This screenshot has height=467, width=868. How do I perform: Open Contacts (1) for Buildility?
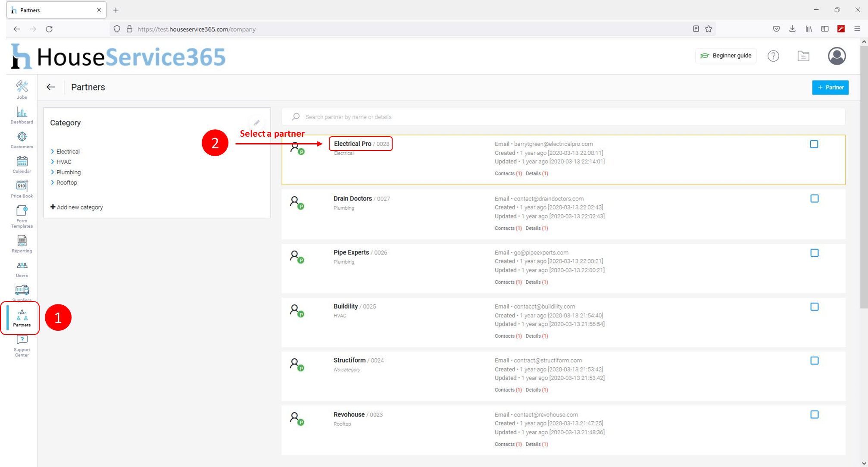pos(508,336)
